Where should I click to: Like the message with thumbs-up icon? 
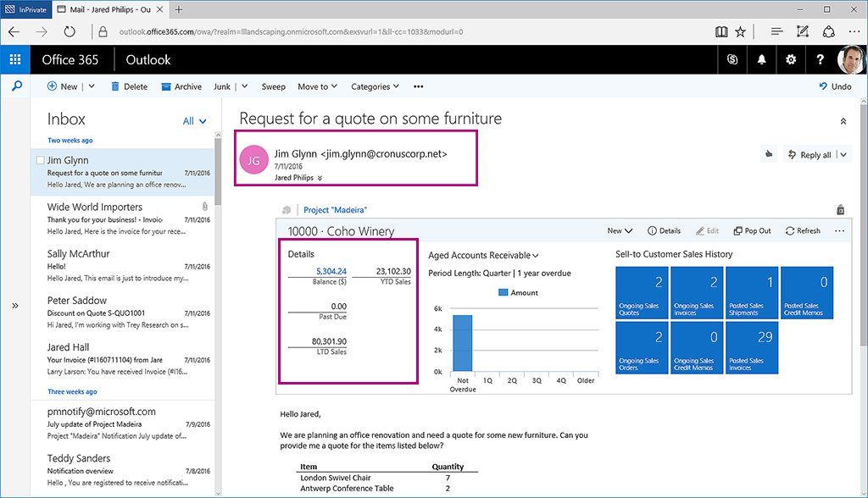(768, 154)
